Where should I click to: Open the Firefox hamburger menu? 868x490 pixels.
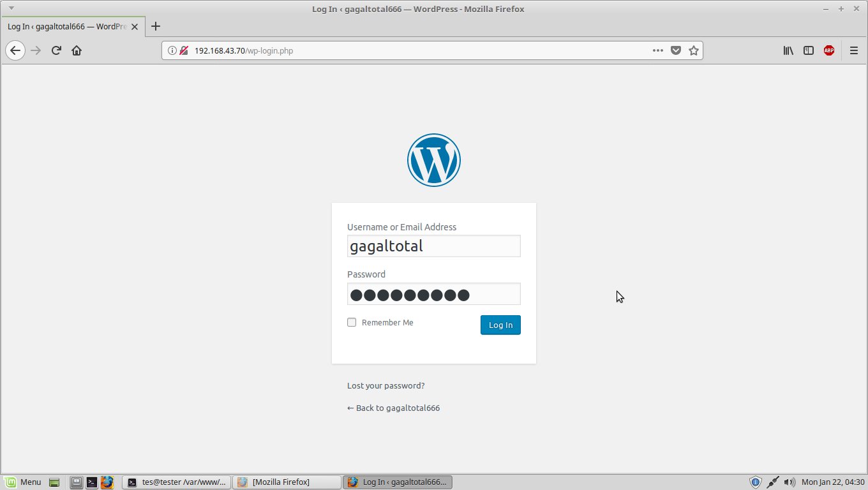854,50
